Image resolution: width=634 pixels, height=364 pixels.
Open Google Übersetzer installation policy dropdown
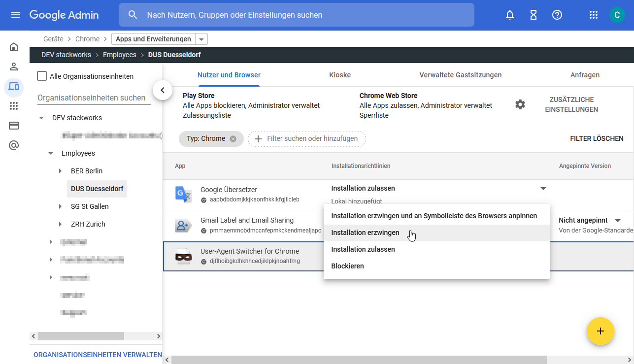543,189
